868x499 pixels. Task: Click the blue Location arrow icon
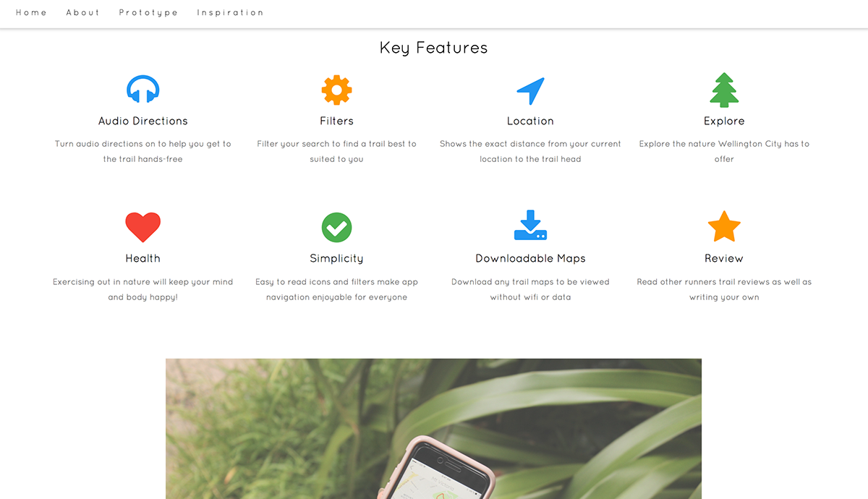pos(530,91)
